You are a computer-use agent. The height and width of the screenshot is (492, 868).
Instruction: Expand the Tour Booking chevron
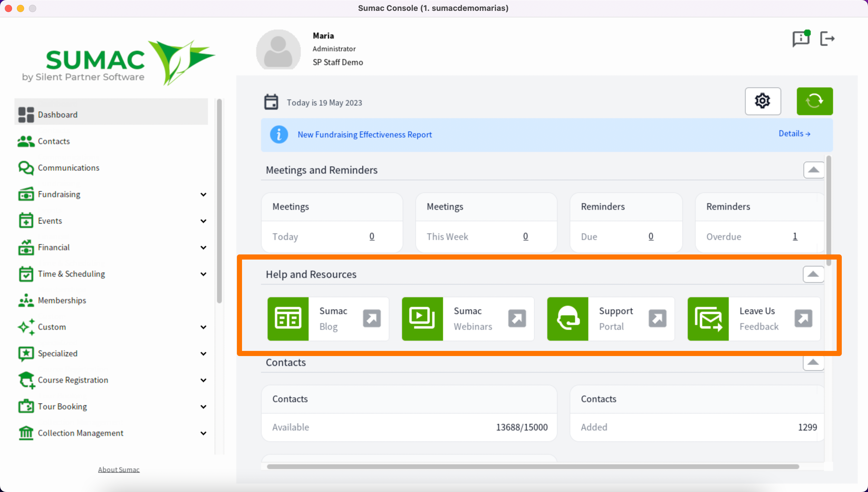click(203, 406)
